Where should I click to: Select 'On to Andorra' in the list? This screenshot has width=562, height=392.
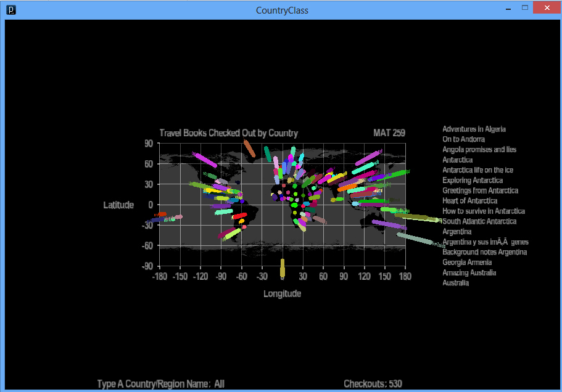click(x=463, y=139)
